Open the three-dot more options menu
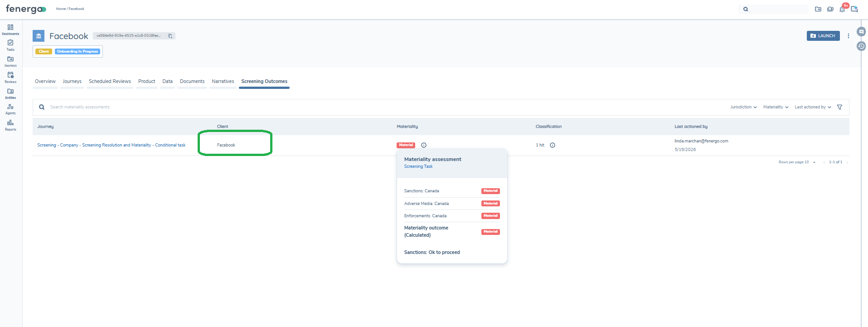Screen dimensions: 868x327 tap(849, 36)
